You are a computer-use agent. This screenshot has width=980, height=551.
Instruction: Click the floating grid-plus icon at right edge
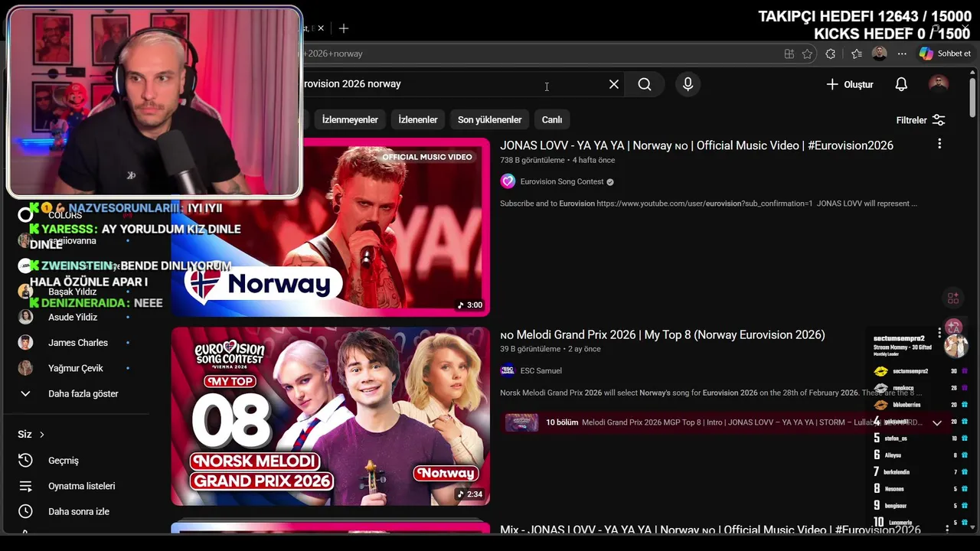click(953, 298)
